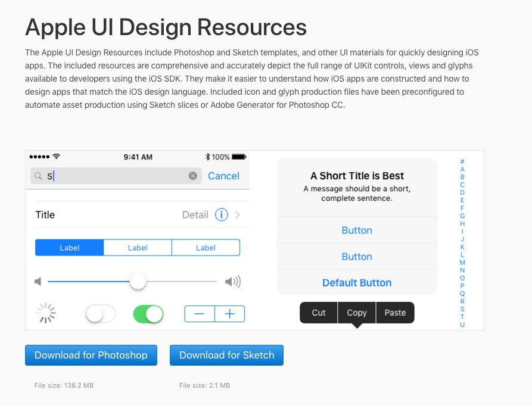Tap the second Button in the alert
This screenshot has width=532, height=405.
(357, 257)
